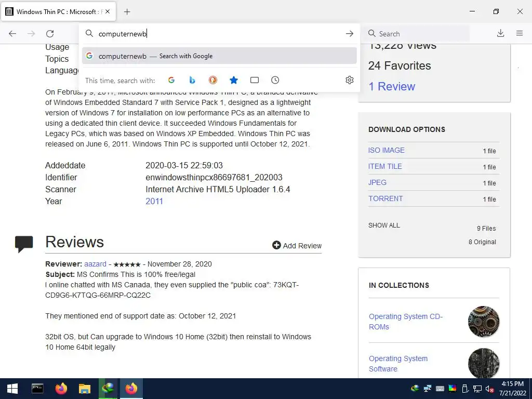This screenshot has height=399, width=532.
Task: Click the browser Back arrow
Action: click(x=12, y=34)
